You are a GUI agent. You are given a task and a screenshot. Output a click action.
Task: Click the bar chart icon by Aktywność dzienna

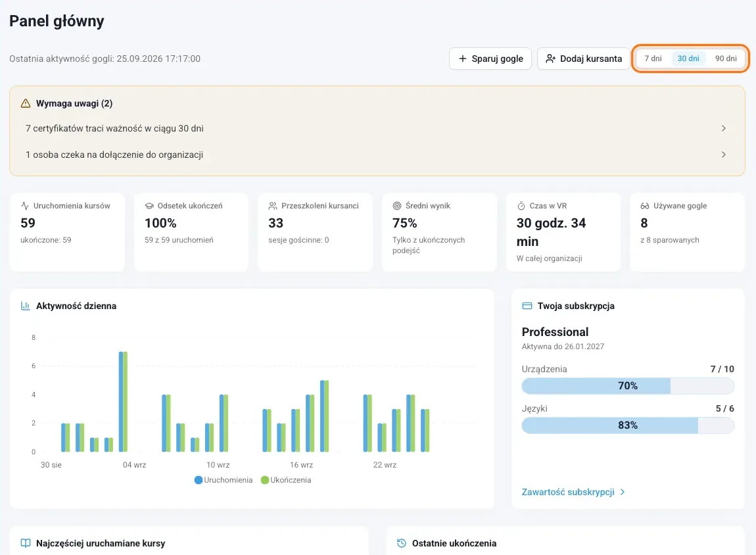pos(26,306)
